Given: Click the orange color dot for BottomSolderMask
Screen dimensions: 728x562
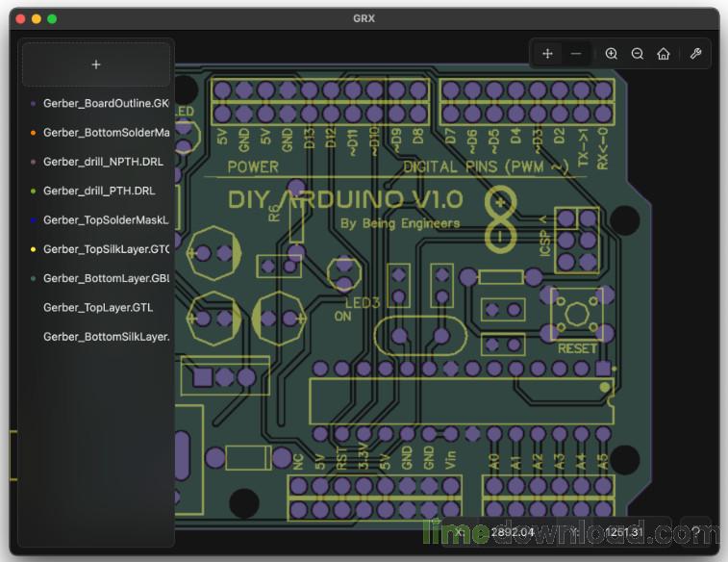Looking at the screenshot, I should (x=33, y=133).
